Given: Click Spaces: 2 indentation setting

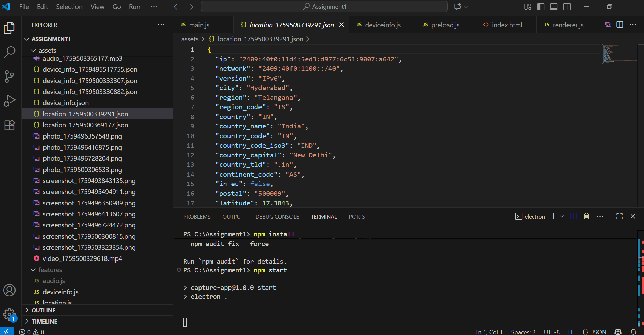Looking at the screenshot, I should [x=523, y=332].
